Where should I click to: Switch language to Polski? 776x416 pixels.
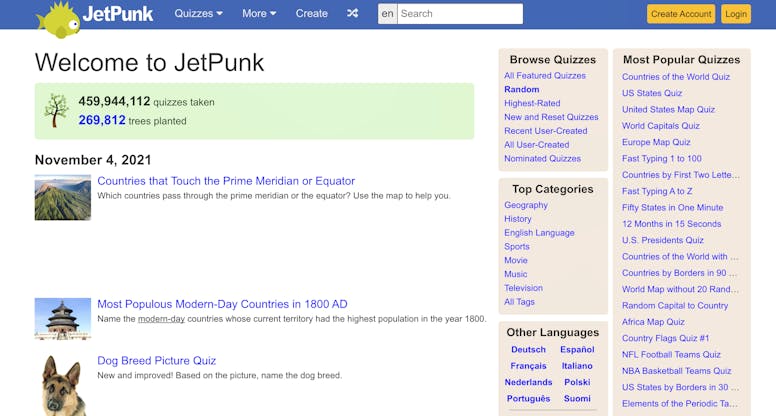(x=577, y=382)
